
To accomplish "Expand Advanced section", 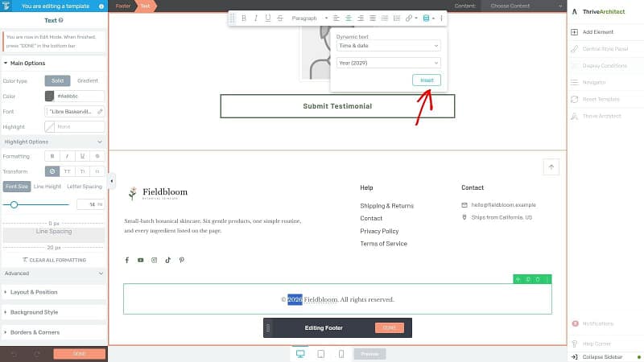I will tap(53, 274).
